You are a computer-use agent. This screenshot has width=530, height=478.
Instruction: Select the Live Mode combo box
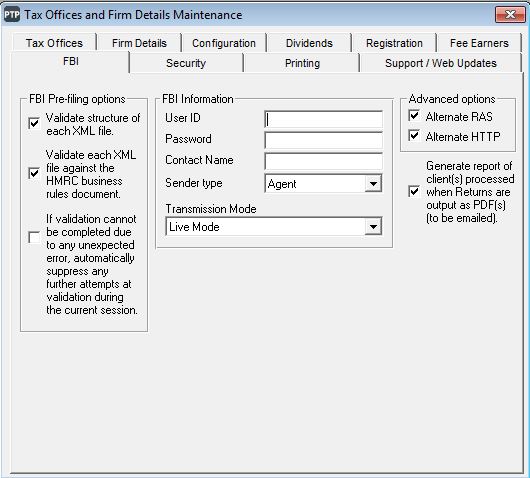point(274,226)
